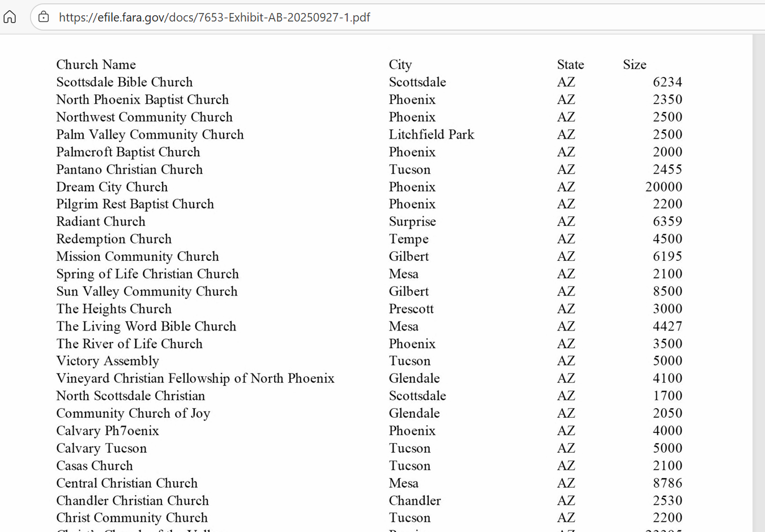Click Litchfield Park city entry
The height and width of the screenshot is (532, 765).
431,135
